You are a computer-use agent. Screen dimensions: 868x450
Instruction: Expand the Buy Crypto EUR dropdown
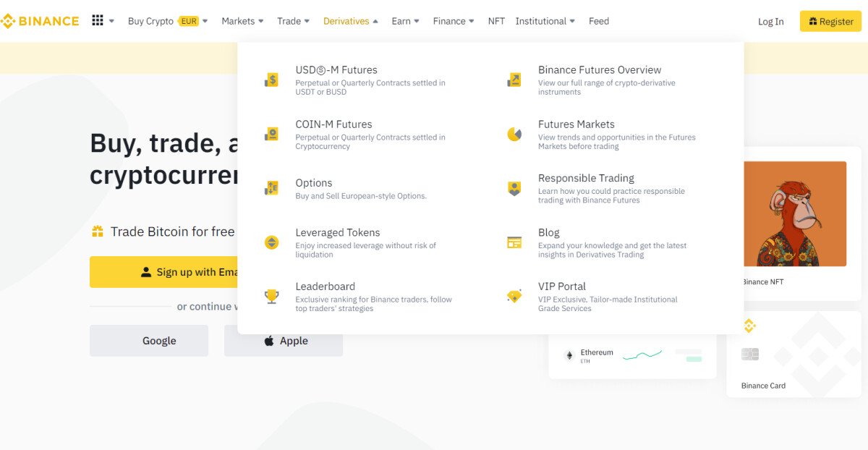pos(167,21)
